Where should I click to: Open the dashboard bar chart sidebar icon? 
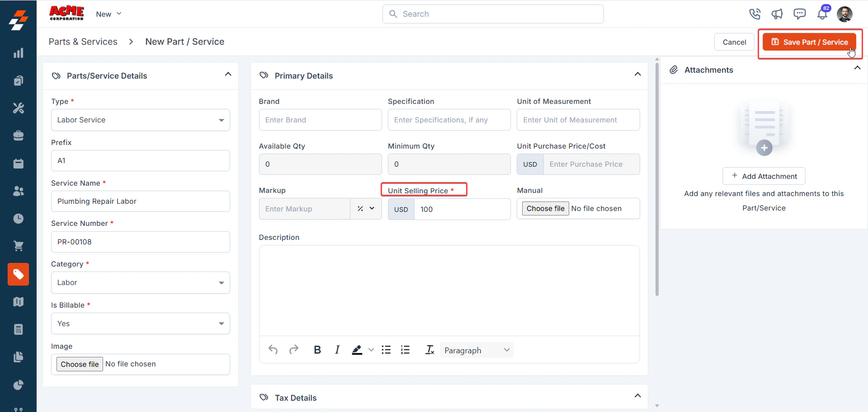(x=18, y=53)
